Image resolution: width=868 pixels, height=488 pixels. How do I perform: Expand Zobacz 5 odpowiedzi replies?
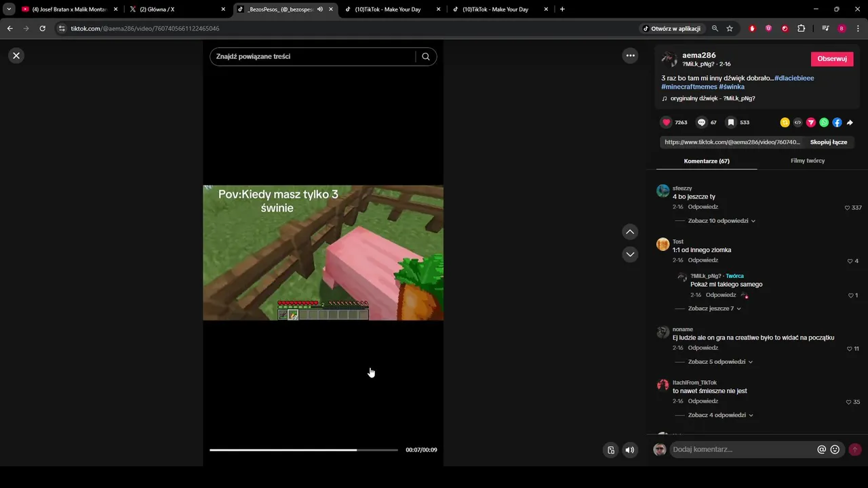(x=720, y=362)
